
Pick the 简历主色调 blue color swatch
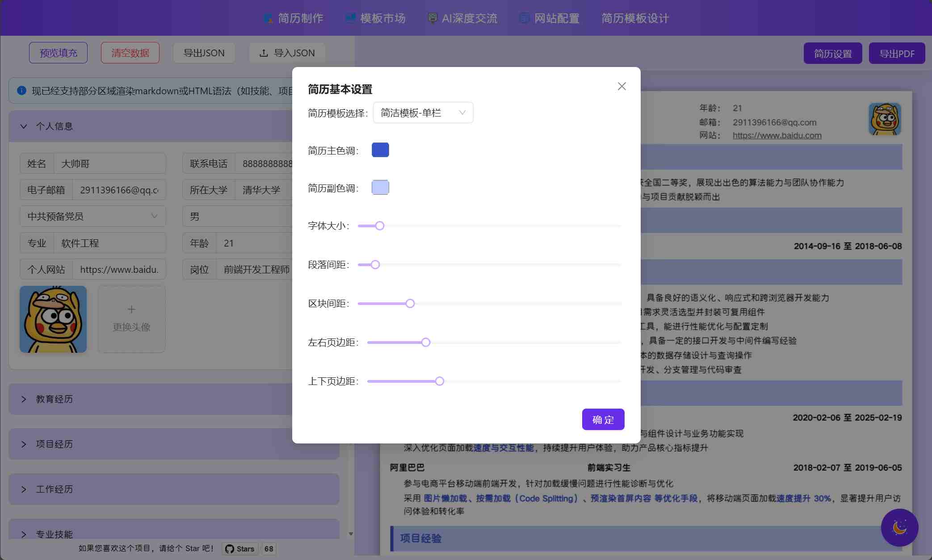tap(380, 150)
